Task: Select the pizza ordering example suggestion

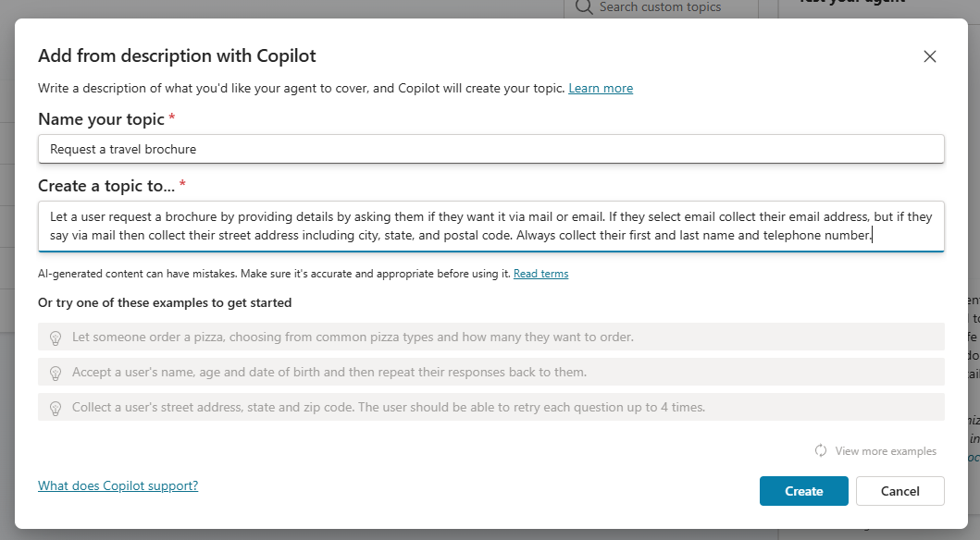Action: coord(490,337)
